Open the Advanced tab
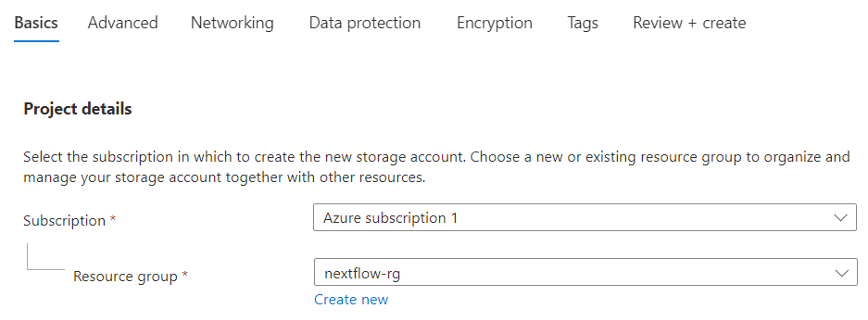Image resolution: width=868 pixels, height=320 pixels. pos(123,23)
